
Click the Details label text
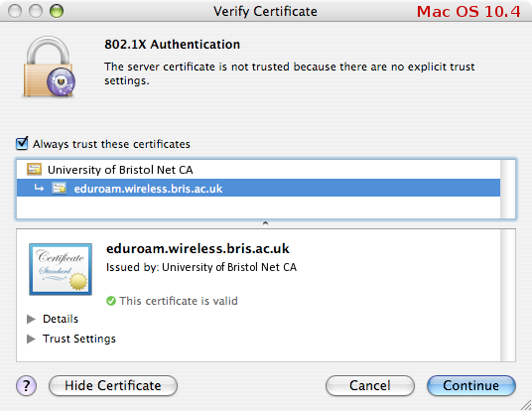coord(61,319)
